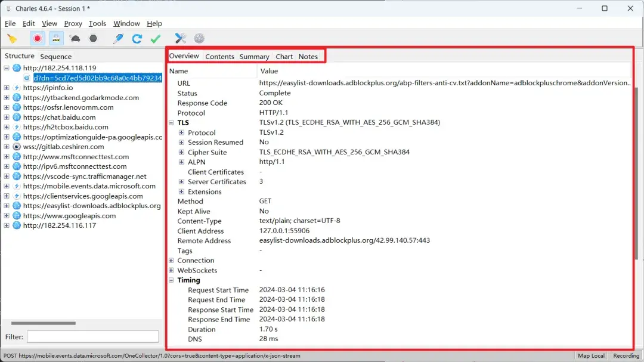Collapse the TLS section
This screenshot has height=362, width=644.
tap(172, 123)
